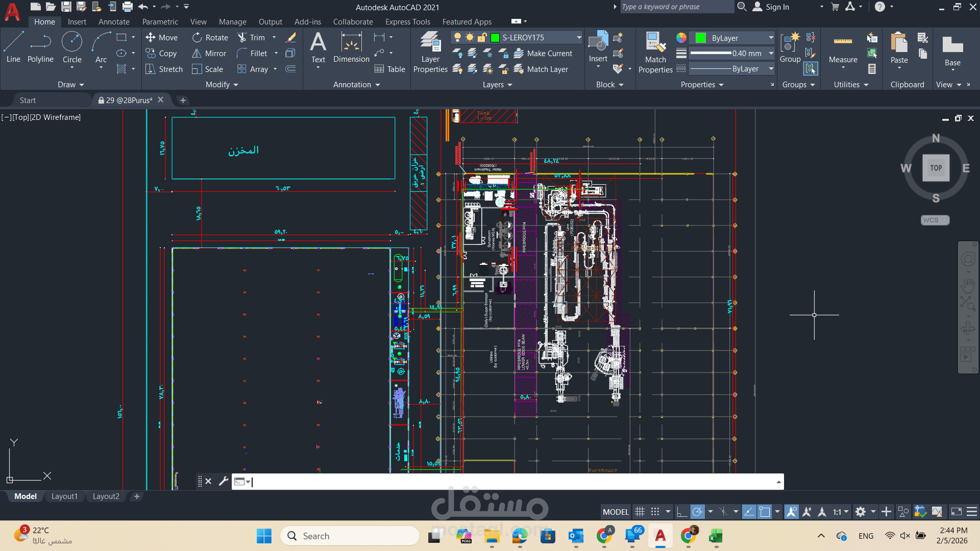This screenshot has height=551, width=980.
Task: Click the Fillet tool
Action: 252,53
